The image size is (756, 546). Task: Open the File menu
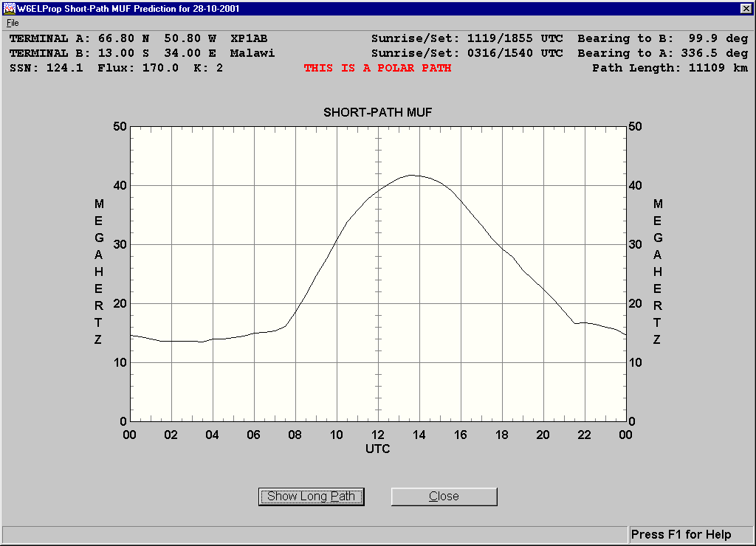coord(13,23)
